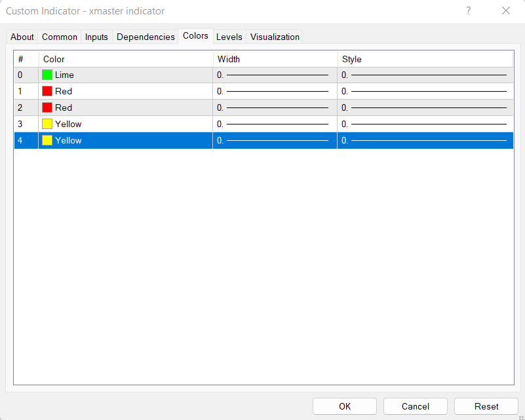Open the style dropdown for row 4
The image size is (525, 420).
(425, 140)
